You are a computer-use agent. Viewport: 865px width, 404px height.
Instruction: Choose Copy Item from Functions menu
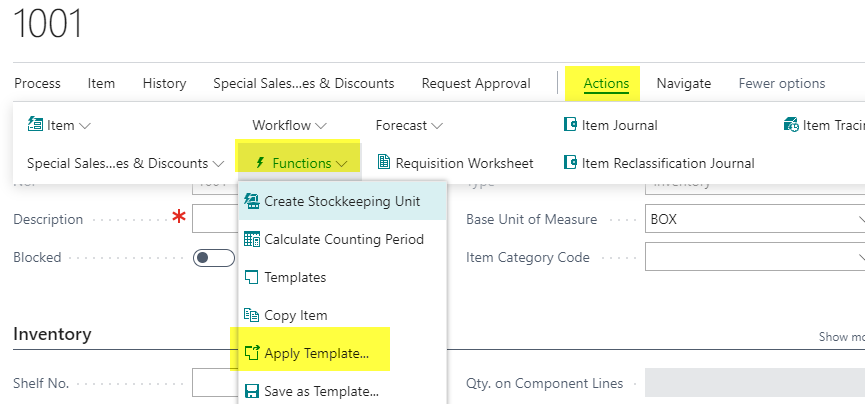tap(343, 315)
